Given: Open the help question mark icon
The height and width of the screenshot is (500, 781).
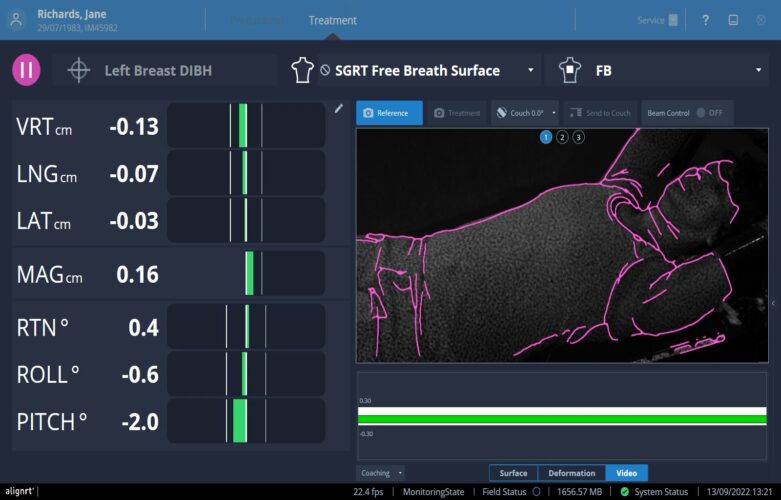Looking at the screenshot, I should click(x=705, y=20).
